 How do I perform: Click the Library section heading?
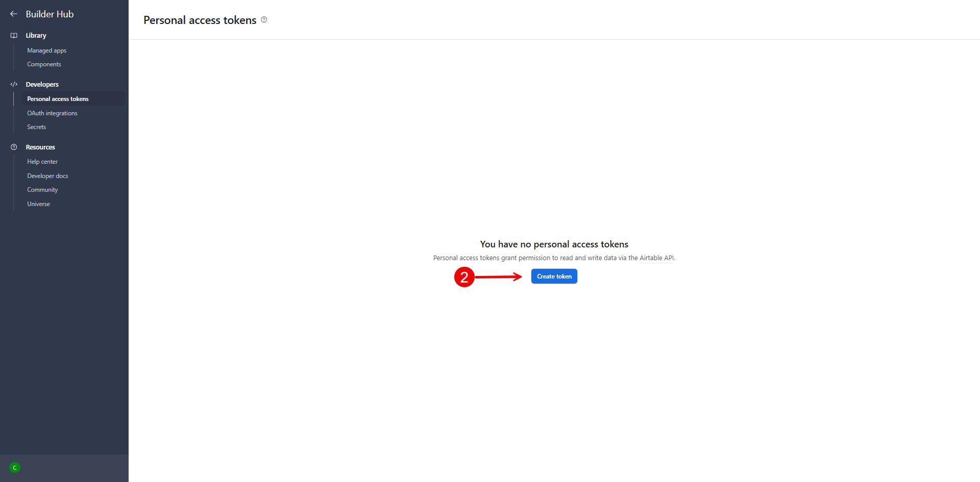(36, 36)
